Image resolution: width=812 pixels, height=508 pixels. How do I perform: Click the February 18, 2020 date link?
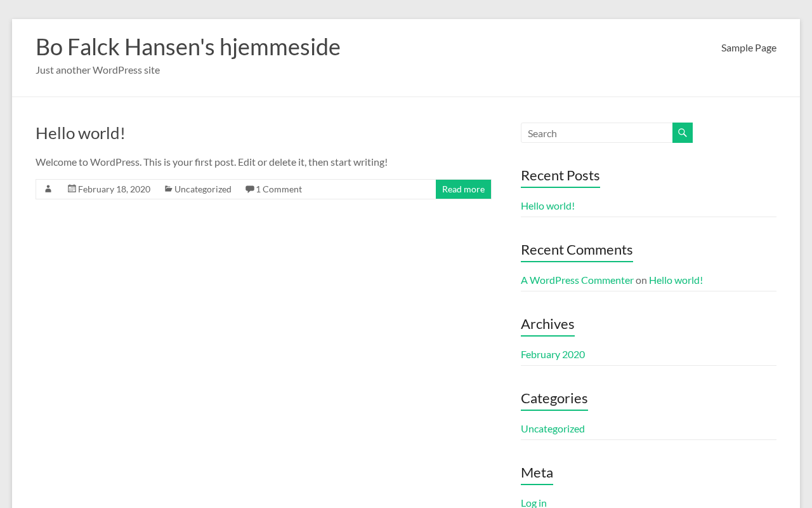click(x=114, y=189)
